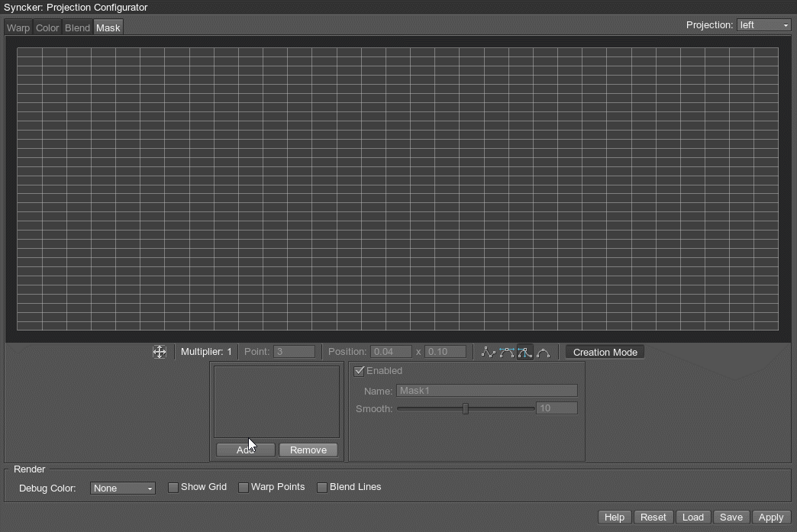Click the Remove mask button
The width and height of the screenshot is (797, 532).
coord(308,450)
